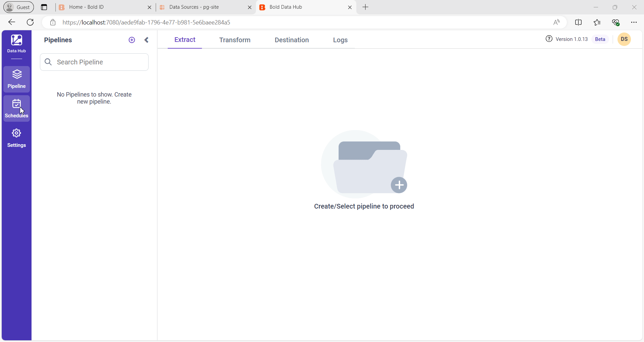Open the Read aloud icon
The image size is (644, 342).
pos(556,22)
